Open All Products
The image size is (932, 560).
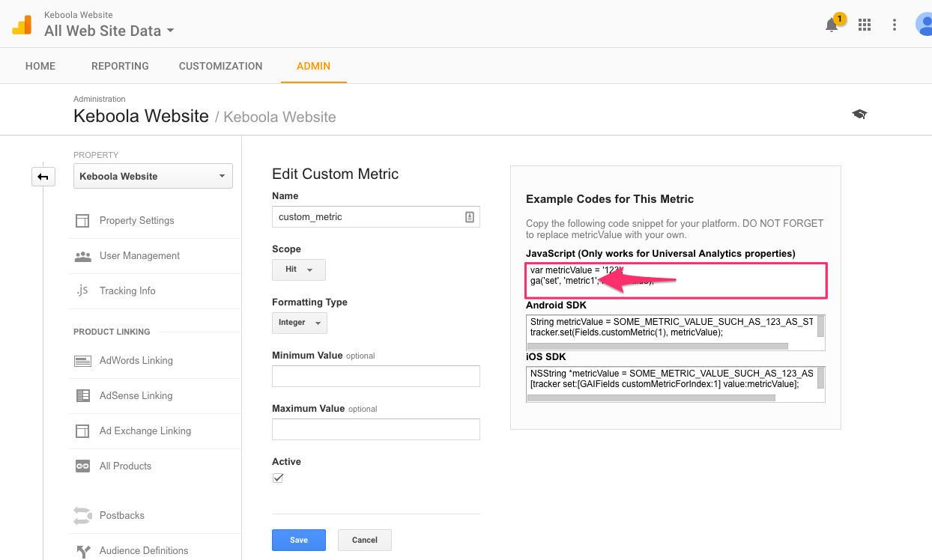click(125, 466)
